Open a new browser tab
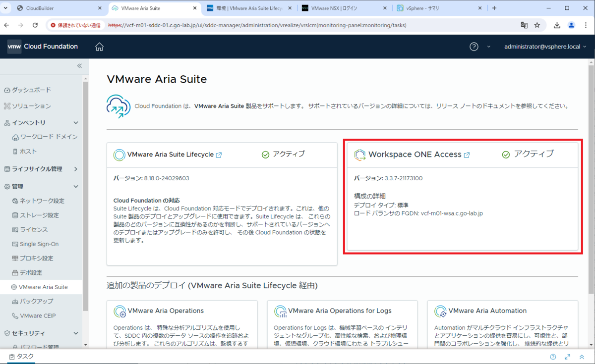 click(x=494, y=8)
